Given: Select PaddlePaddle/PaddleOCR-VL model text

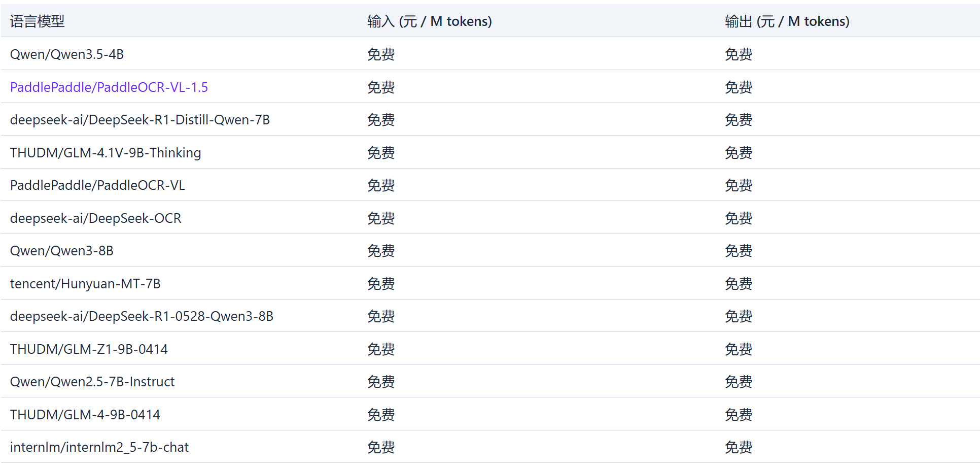Looking at the screenshot, I should pyautogui.click(x=97, y=185).
